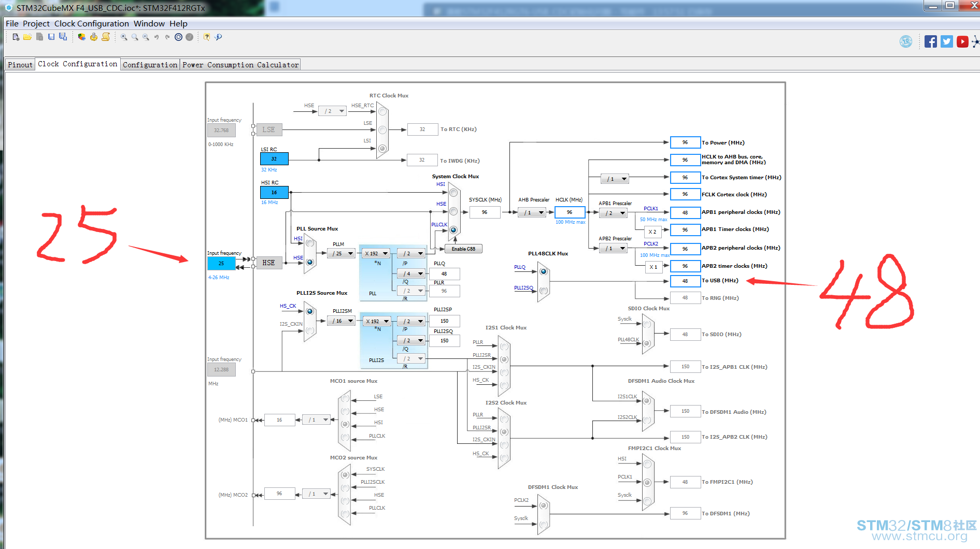Open the APB1 Prescaler dropdown
The width and height of the screenshot is (980, 549).
(614, 213)
